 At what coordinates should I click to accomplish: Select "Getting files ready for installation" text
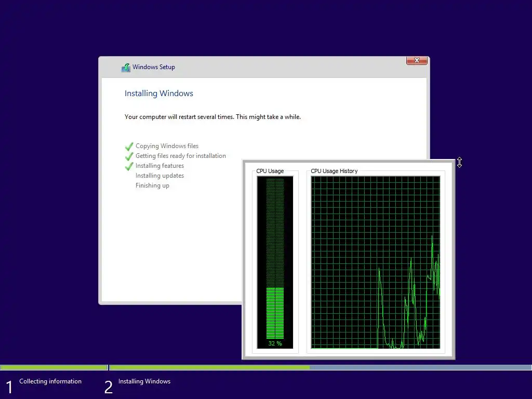pyautogui.click(x=180, y=156)
